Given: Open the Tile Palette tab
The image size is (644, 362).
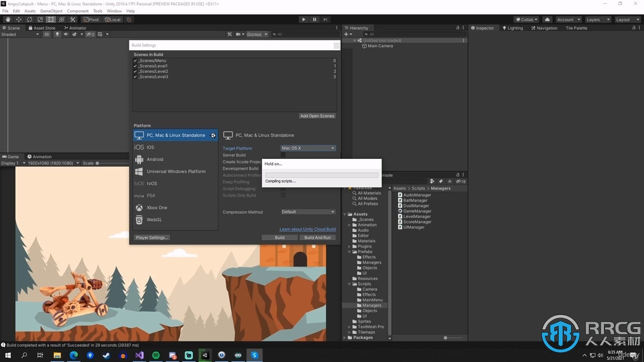Looking at the screenshot, I should (x=576, y=28).
